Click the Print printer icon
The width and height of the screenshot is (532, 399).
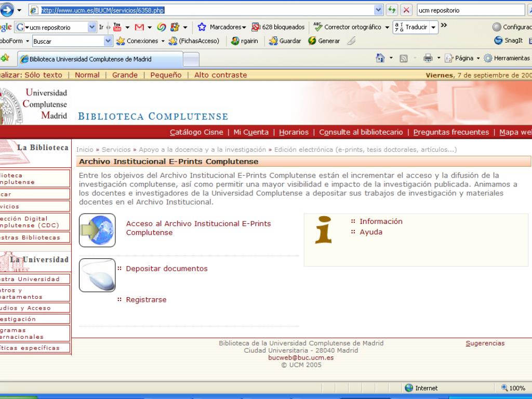(428, 58)
